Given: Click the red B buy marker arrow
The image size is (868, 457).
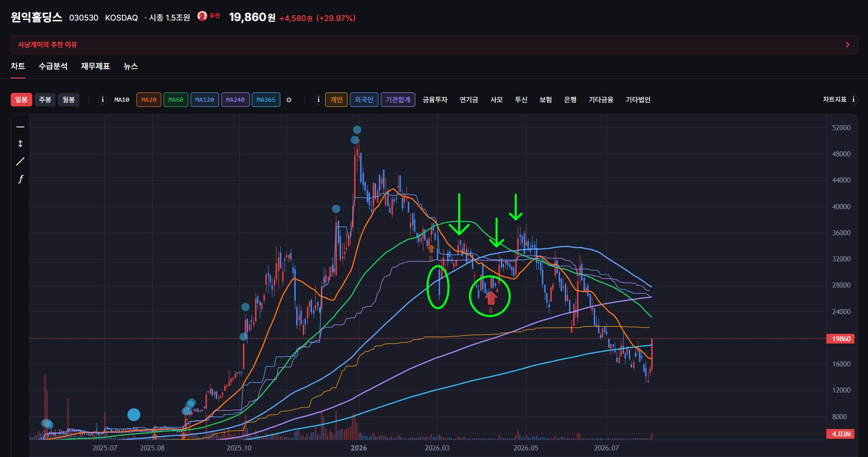Looking at the screenshot, I should 491,298.
